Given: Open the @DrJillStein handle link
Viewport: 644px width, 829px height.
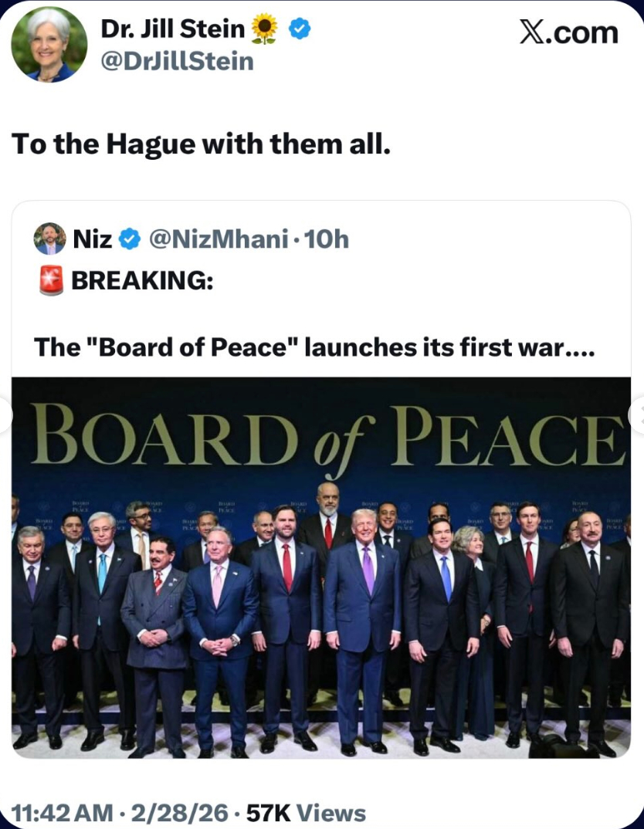Looking at the screenshot, I should [177, 60].
